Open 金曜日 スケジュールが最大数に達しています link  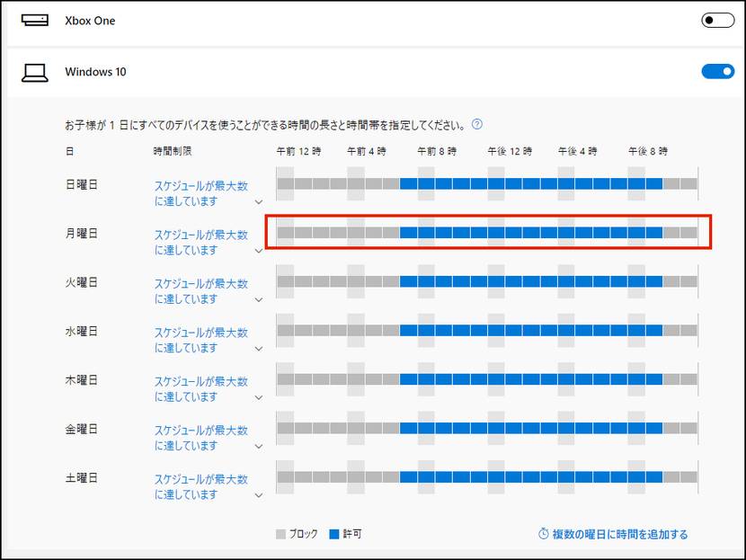click(200, 438)
